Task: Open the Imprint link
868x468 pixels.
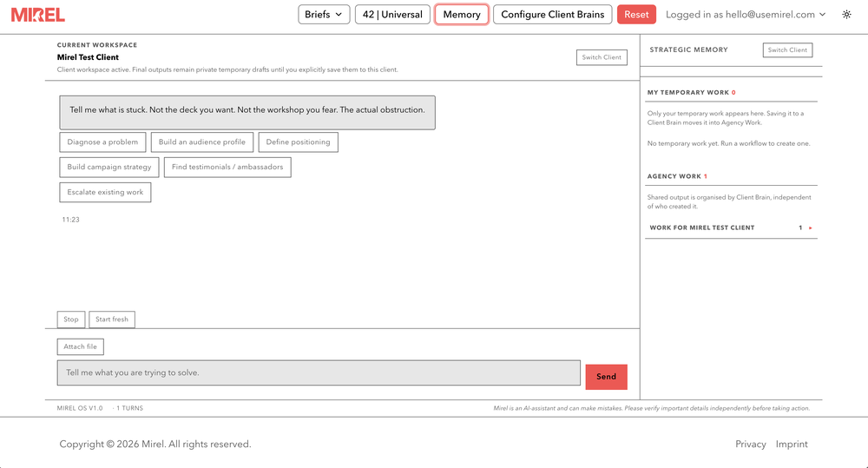Action: (792, 445)
